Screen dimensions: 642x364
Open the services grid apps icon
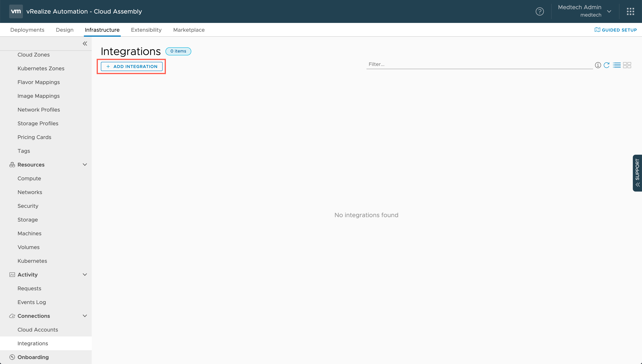(630, 11)
